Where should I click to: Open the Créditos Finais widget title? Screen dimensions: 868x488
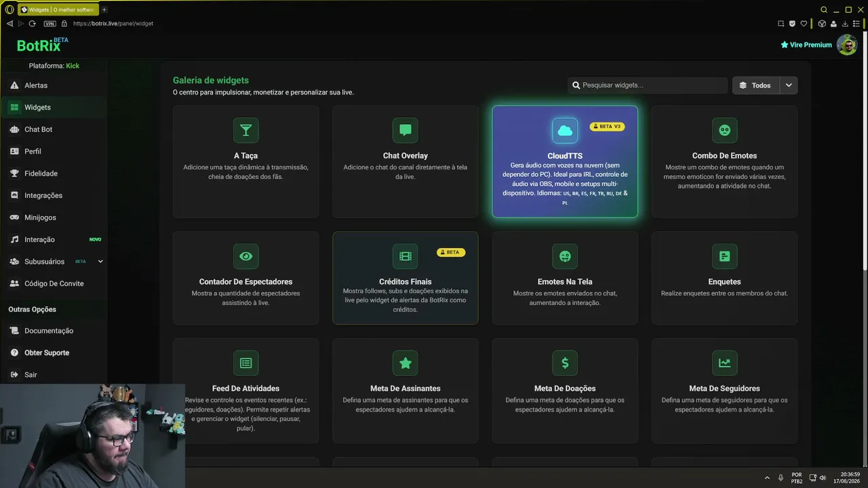point(406,282)
